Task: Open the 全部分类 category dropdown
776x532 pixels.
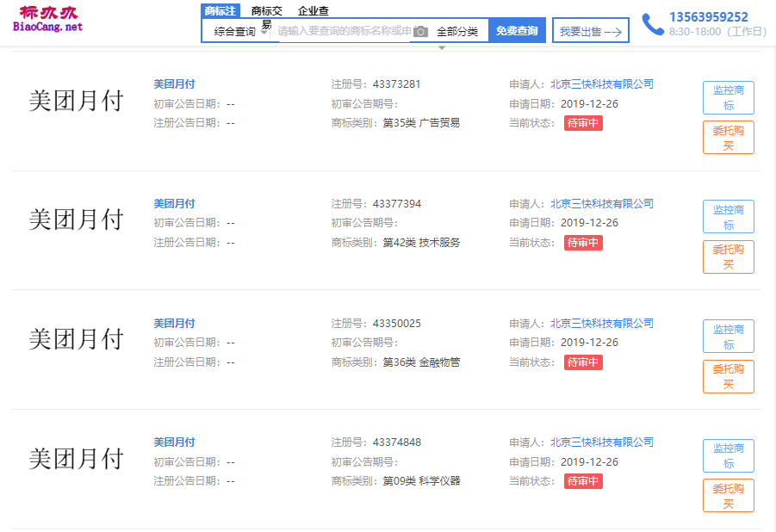Action: (x=457, y=32)
